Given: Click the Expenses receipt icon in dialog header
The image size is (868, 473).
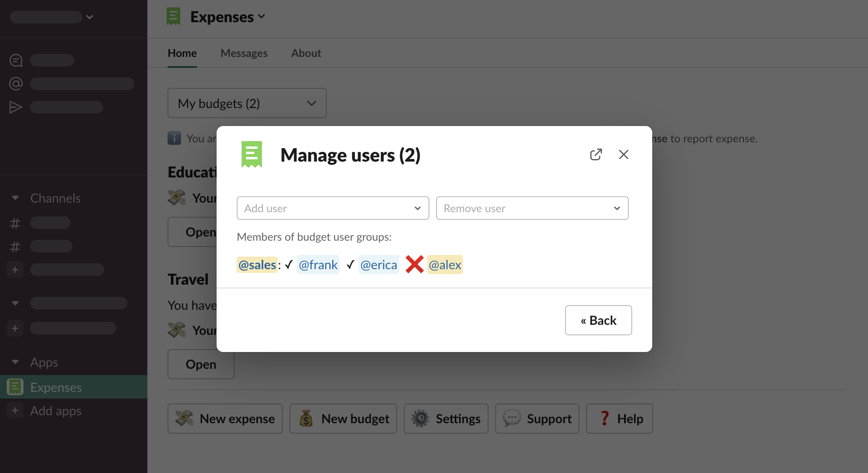Looking at the screenshot, I should (252, 154).
